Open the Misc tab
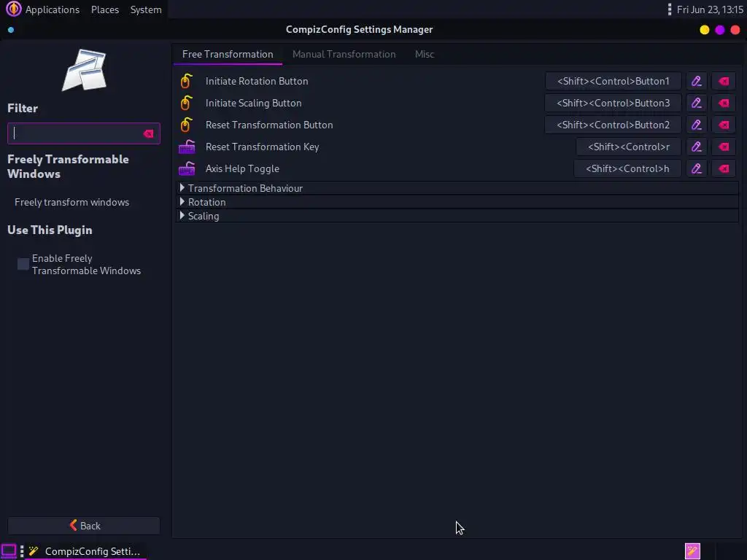 click(x=425, y=54)
